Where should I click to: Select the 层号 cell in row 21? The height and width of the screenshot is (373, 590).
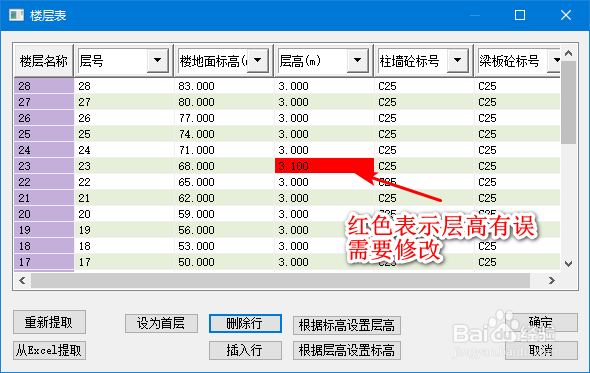click(124, 198)
